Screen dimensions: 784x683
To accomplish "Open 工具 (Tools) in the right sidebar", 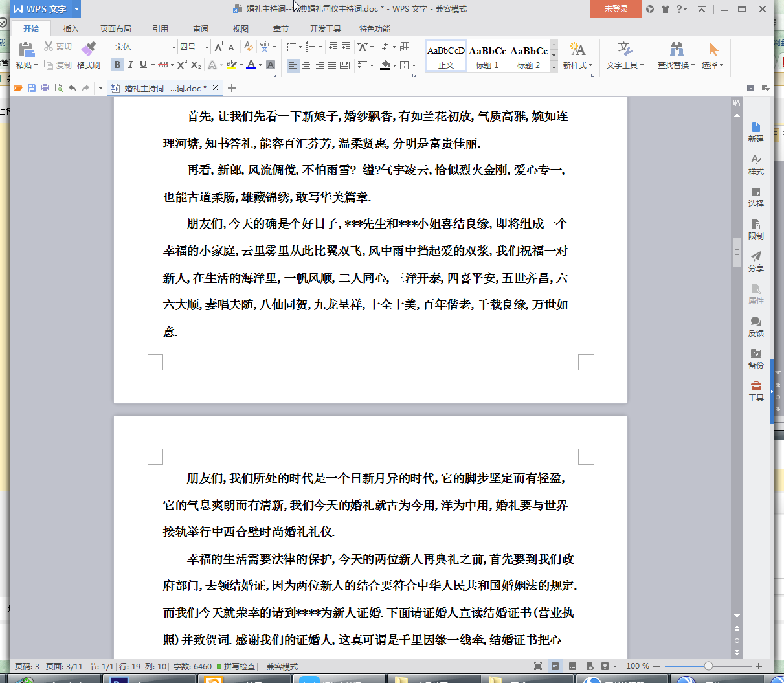I will (x=756, y=391).
